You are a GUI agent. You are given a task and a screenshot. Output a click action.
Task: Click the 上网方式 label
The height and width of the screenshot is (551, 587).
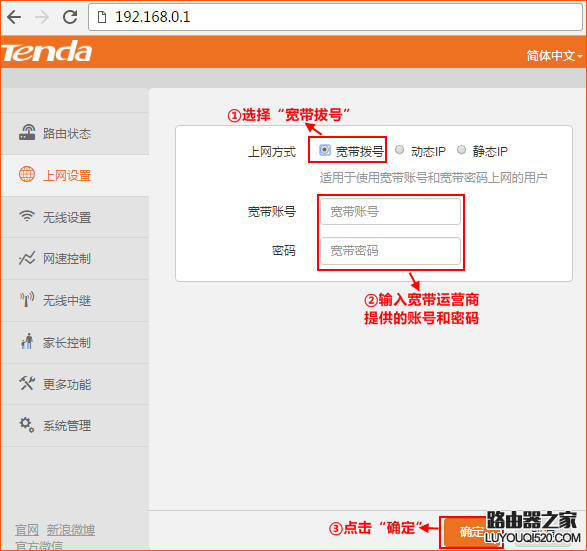tap(272, 152)
